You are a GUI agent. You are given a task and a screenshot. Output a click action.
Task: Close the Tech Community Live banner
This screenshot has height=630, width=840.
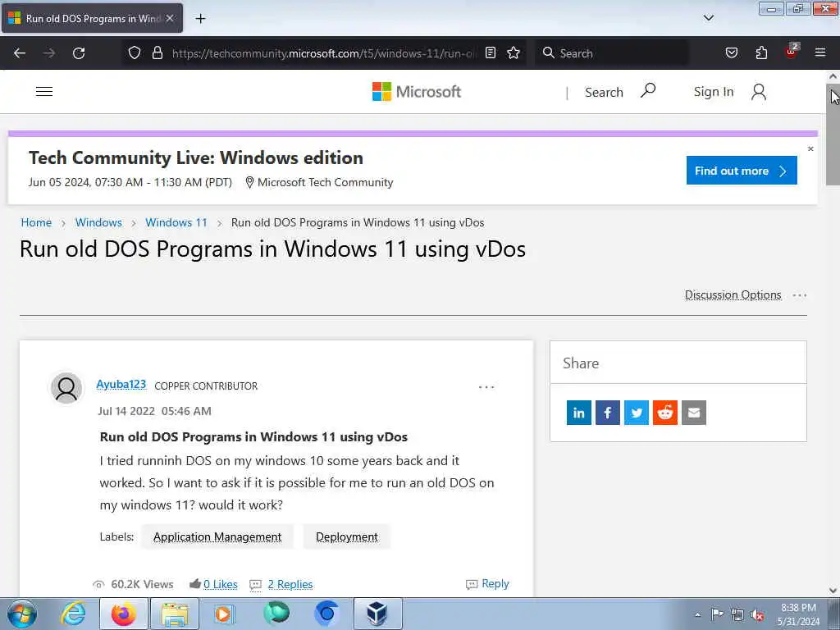tap(810, 149)
